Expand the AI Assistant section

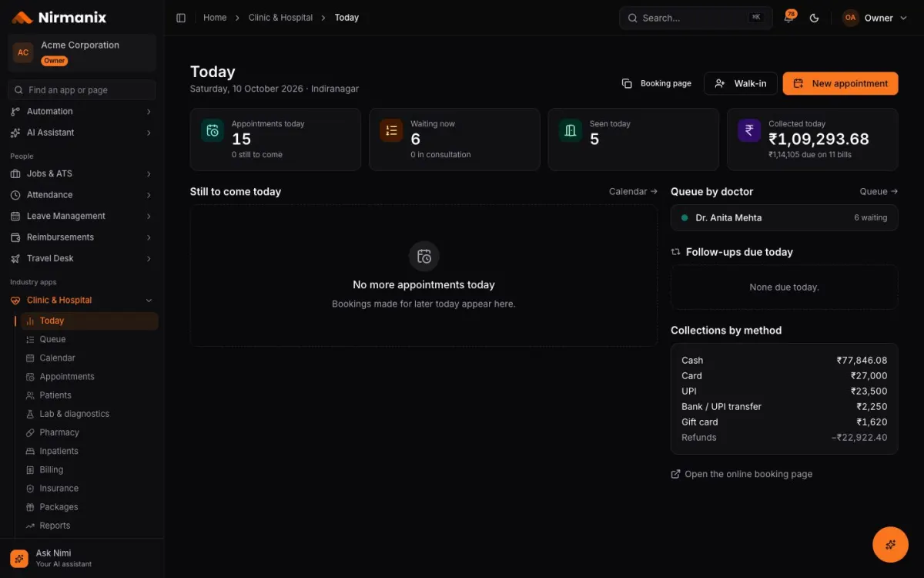coord(82,133)
